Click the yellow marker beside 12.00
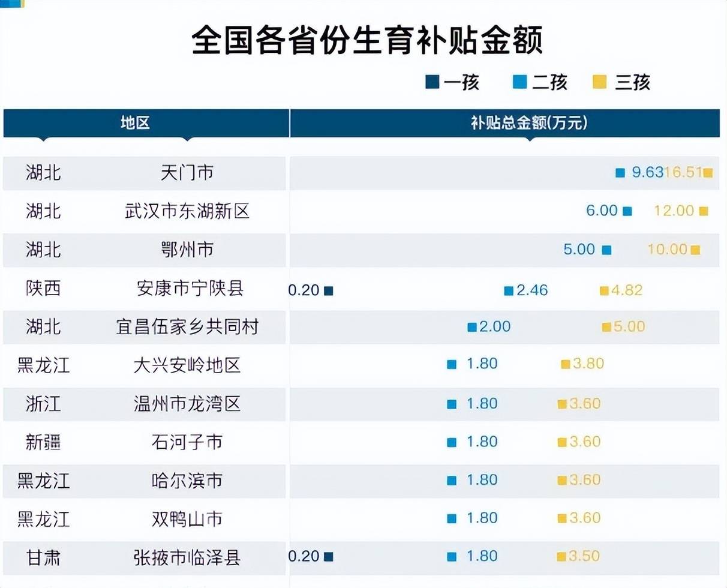The width and height of the screenshot is (727, 588). point(704,211)
